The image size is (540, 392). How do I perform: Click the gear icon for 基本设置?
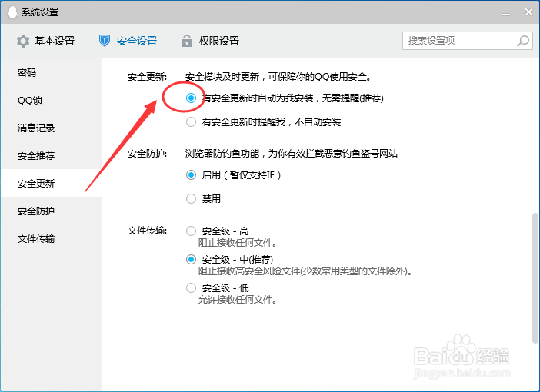pyautogui.click(x=23, y=41)
